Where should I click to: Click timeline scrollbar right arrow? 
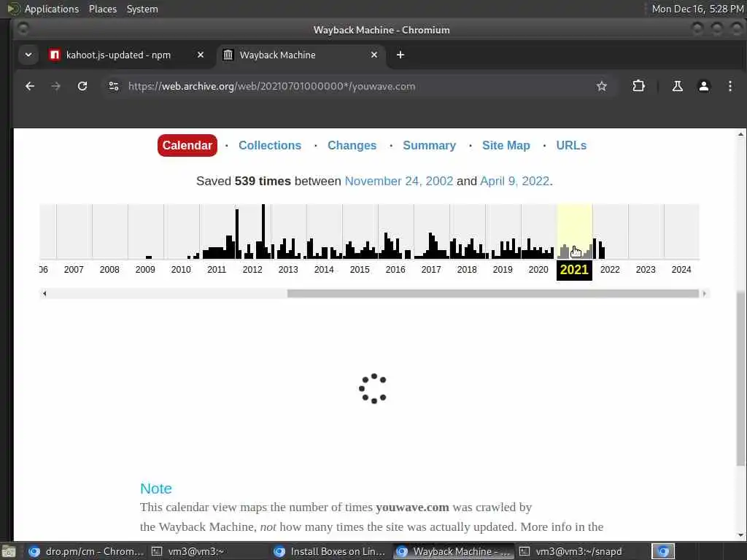[x=704, y=293]
